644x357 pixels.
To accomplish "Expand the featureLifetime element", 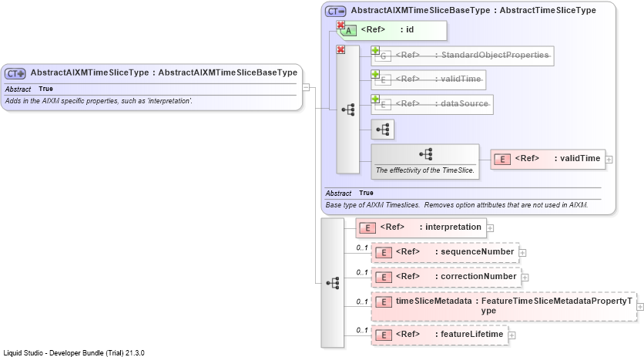I will tap(512, 335).
